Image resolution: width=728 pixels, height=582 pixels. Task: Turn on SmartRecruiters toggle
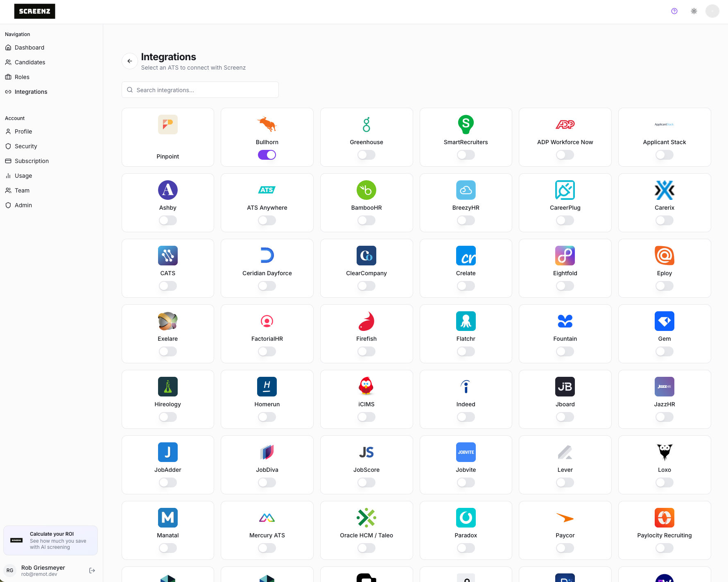tap(466, 155)
